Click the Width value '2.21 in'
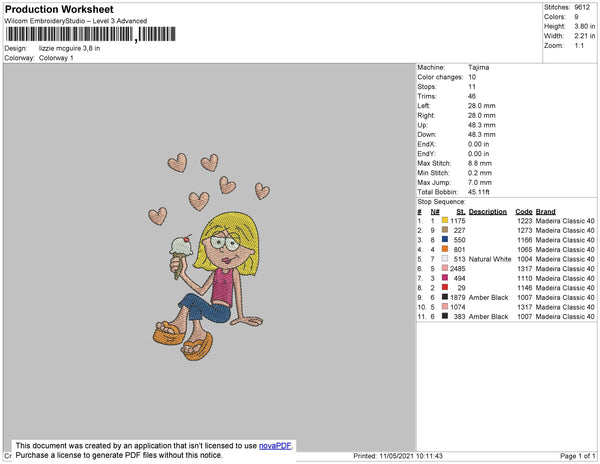 (585, 36)
